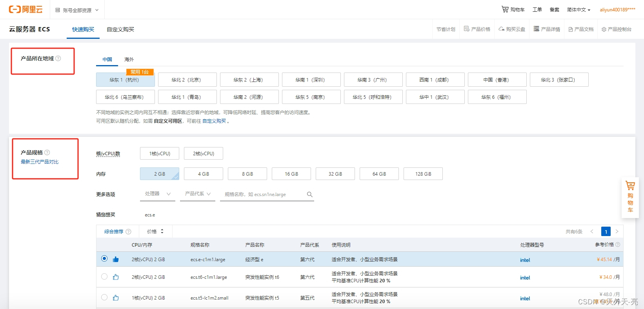The height and width of the screenshot is (309, 644).
Task: Click help icon beside 产品规格
Action: (47, 153)
